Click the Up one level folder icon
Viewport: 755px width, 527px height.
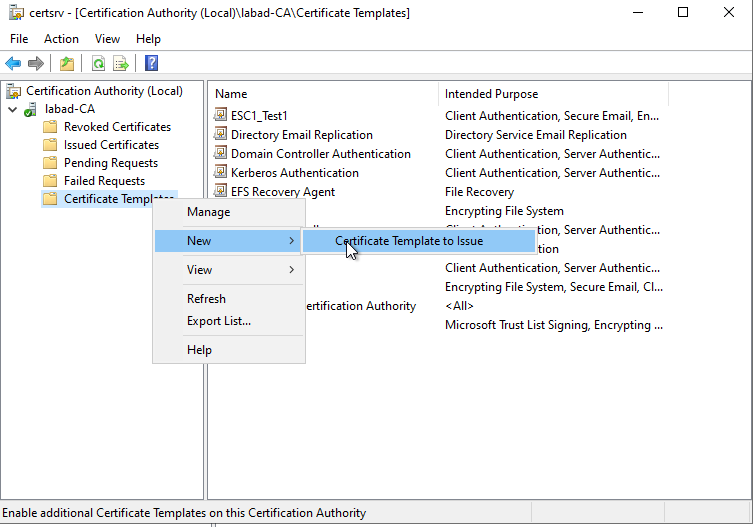point(66,64)
